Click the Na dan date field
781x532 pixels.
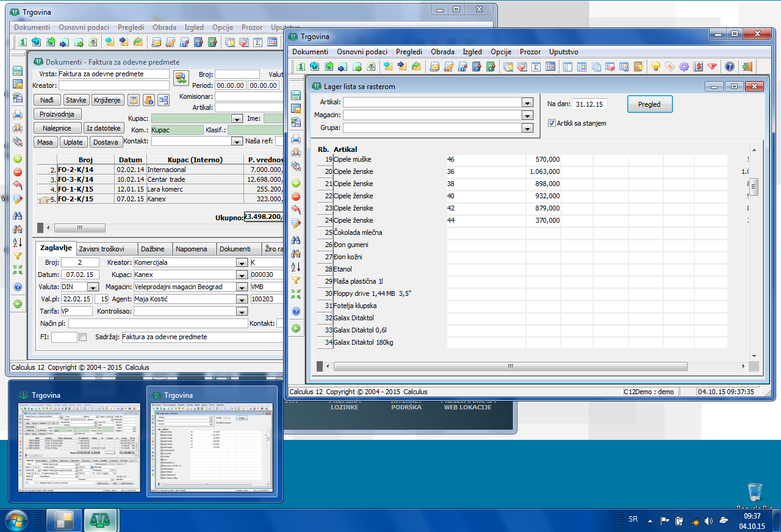pos(589,104)
